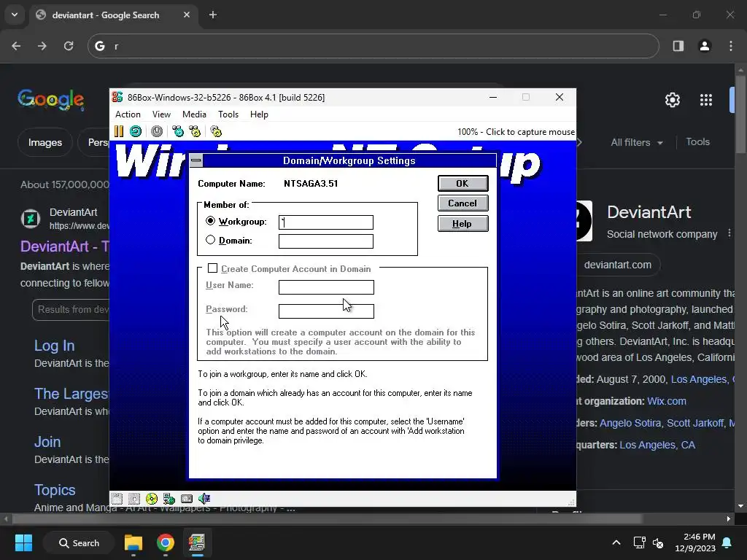The height and width of the screenshot is (560, 747).
Task: Open the Google apps grid
Action: [x=706, y=100]
